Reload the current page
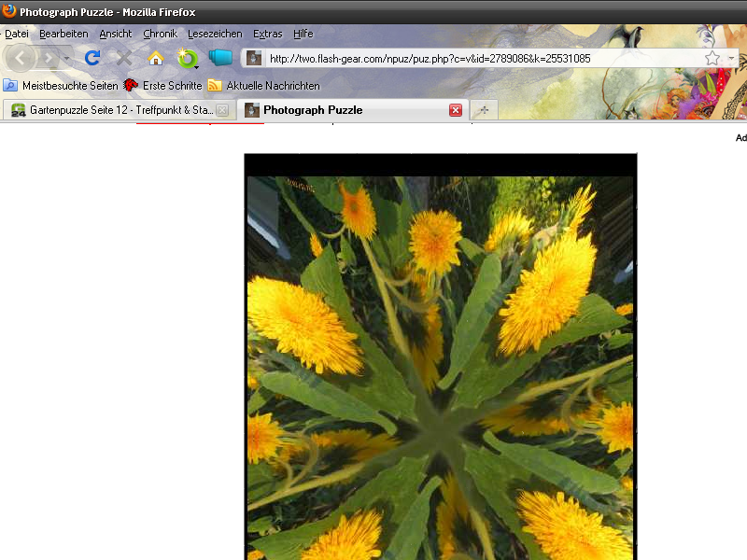747x560 pixels. [92, 58]
